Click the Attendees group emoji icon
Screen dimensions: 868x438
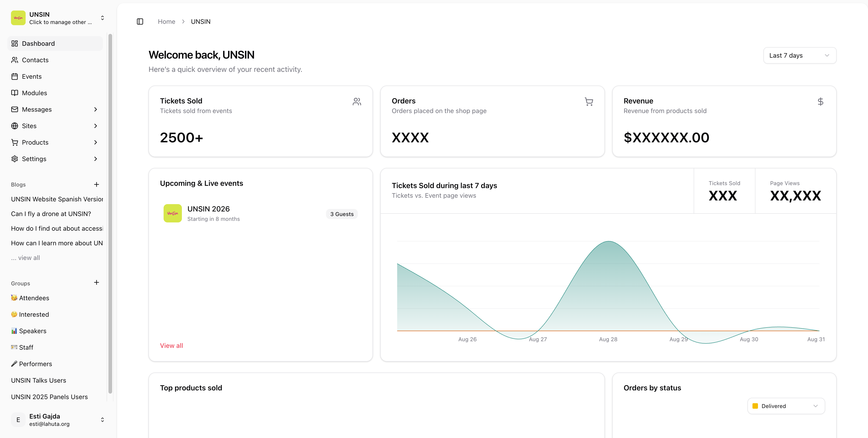click(14, 297)
